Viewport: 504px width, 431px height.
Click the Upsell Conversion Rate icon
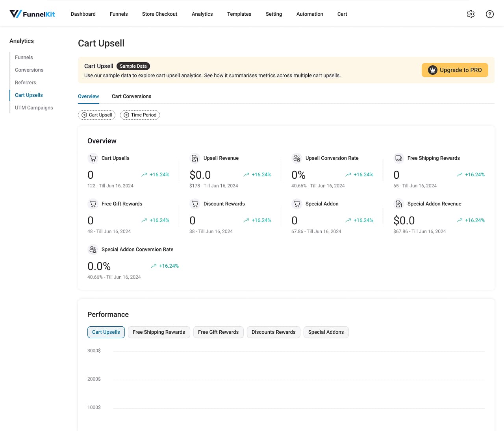297,158
